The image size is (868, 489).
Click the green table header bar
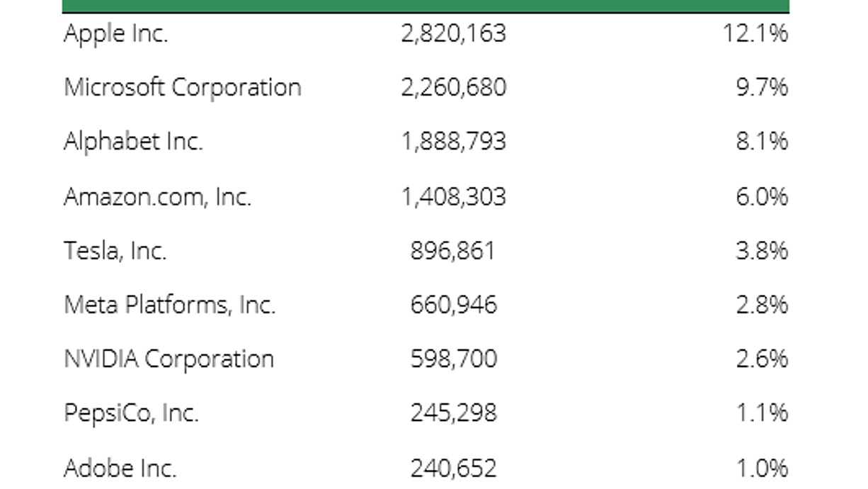426,6
